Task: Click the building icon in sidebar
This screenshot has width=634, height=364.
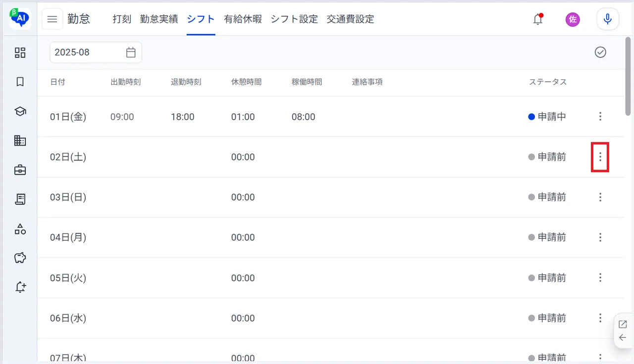Action: coord(20,141)
